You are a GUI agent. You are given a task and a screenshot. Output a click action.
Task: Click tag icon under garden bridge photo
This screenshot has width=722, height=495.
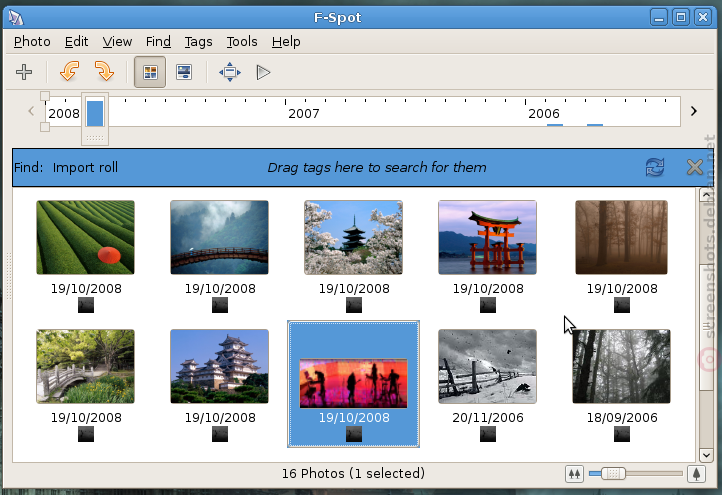point(86,434)
